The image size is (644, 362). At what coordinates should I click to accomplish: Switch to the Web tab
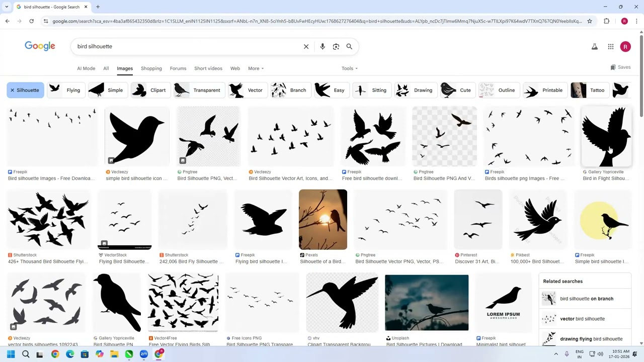[x=235, y=68]
